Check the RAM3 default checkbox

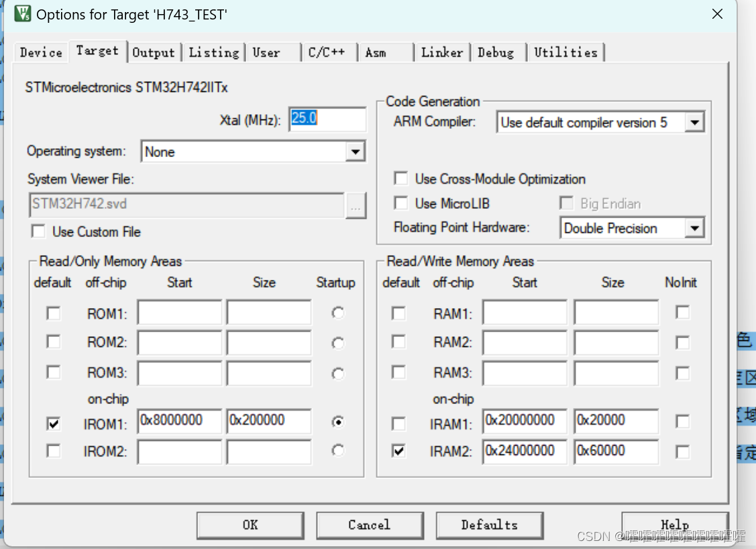[x=398, y=372]
